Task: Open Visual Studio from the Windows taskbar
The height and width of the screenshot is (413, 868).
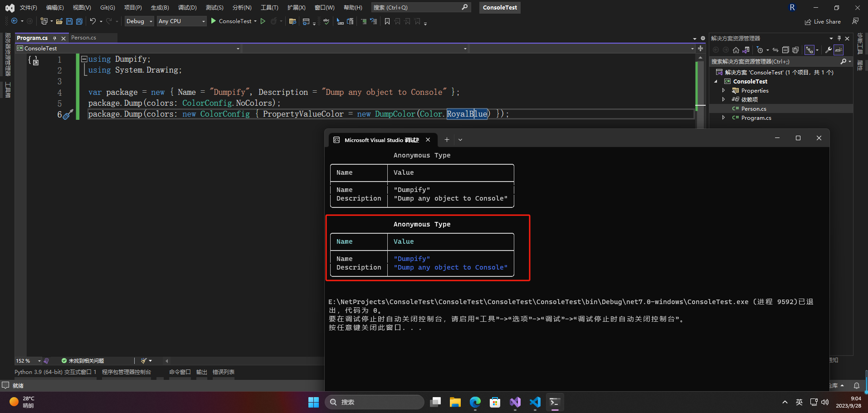Action: pyautogui.click(x=515, y=402)
